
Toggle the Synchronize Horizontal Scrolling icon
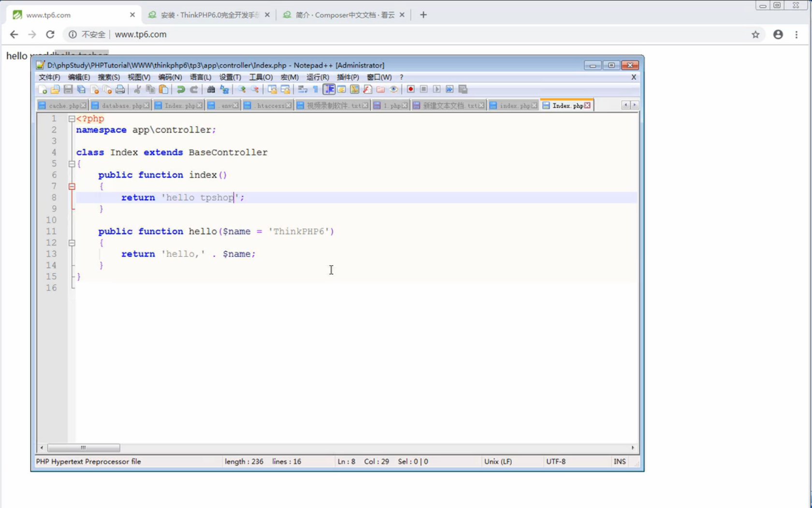(286, 90)
